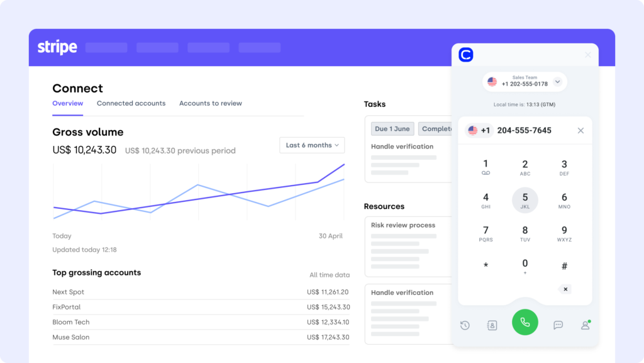
Task: Open the contacts address book icon
Action: (492, 325)
